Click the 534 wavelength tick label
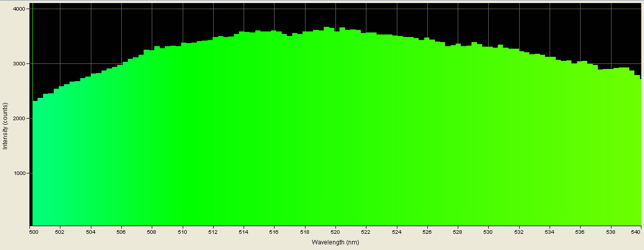The height and width of the screenshot is (250, 644). [549, 233]
